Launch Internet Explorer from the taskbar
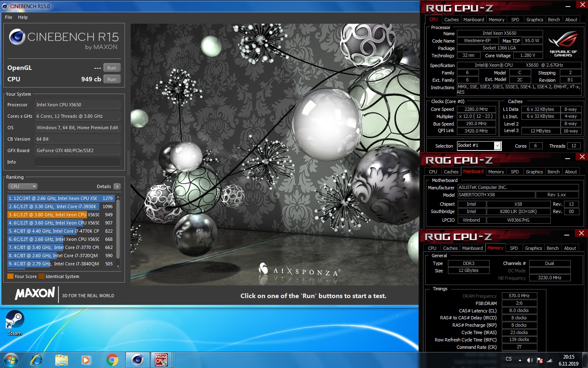Screen dimensions: 588x368 pyautogui.click(x=36, y=360)
